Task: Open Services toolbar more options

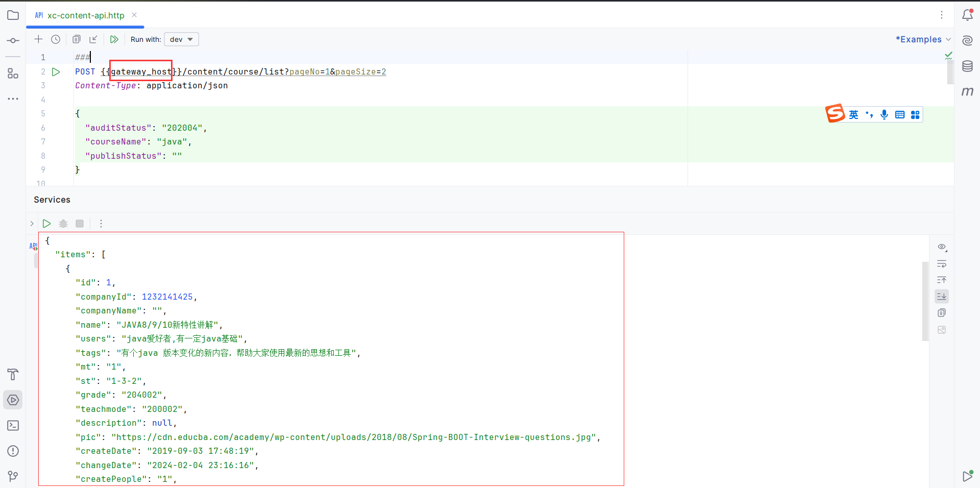Action: pos(101,224)
